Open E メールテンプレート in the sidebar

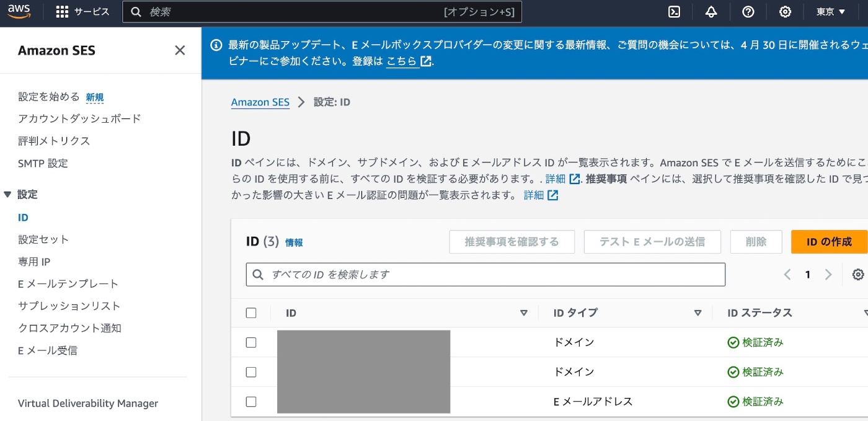click(x=68, y=284)
